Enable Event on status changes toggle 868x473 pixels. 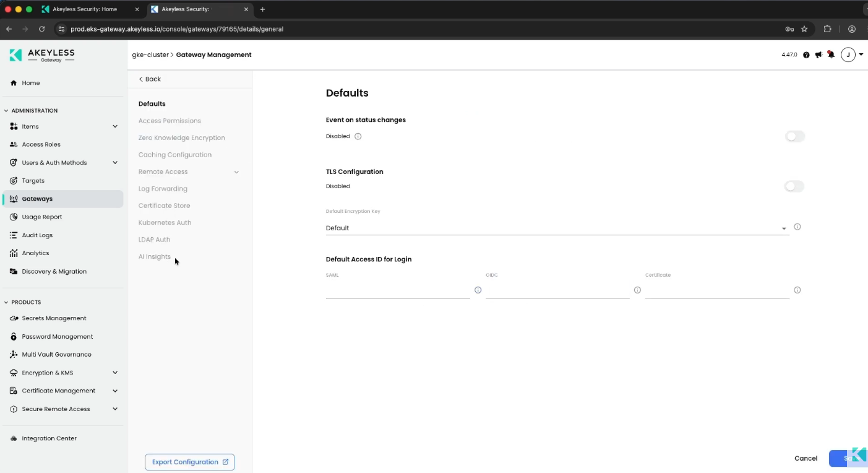point(794,136)
